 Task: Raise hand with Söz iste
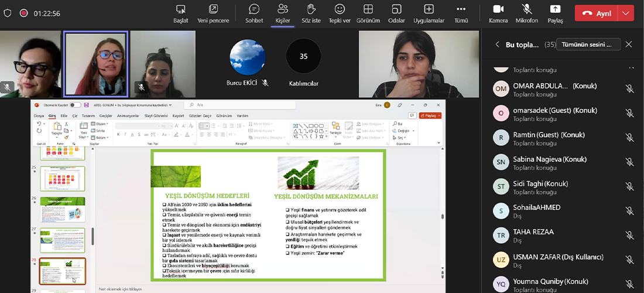pos(311,13)
